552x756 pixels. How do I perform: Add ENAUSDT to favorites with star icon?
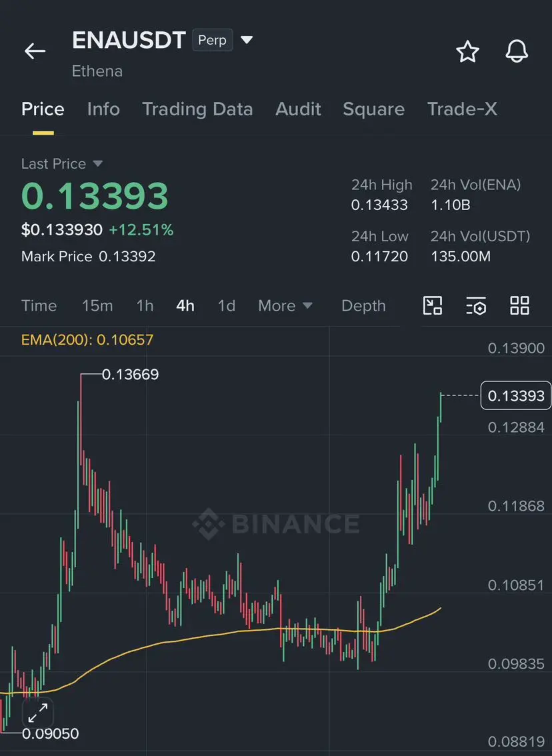pyautogui.click(x=467, y=51)
